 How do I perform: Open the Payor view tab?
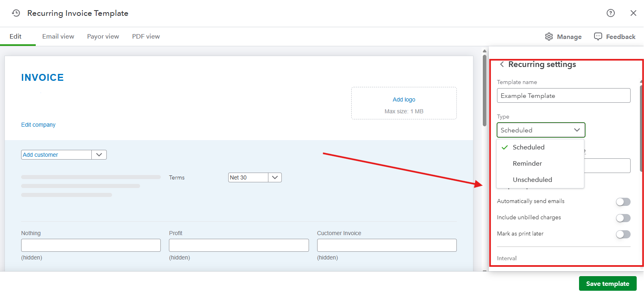103,37
